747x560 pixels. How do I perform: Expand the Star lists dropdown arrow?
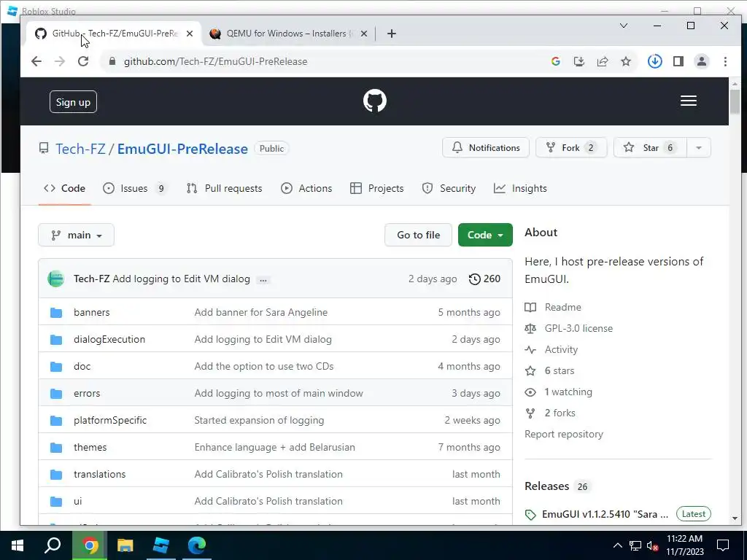(698, 148)
